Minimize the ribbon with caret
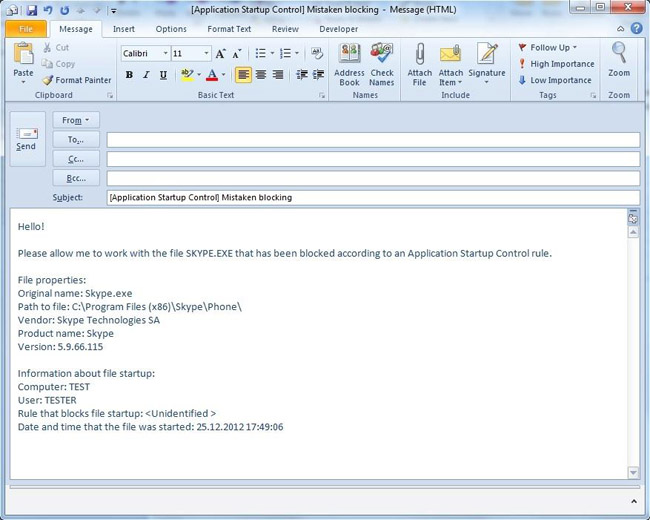The height and width of the screenshot is (520, 650). pos(621,29)
